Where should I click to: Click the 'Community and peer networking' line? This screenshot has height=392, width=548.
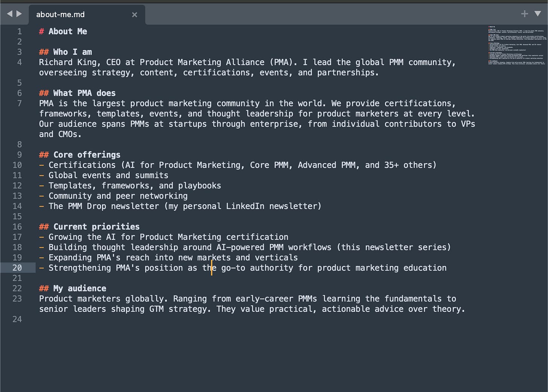tap(113, 196)
